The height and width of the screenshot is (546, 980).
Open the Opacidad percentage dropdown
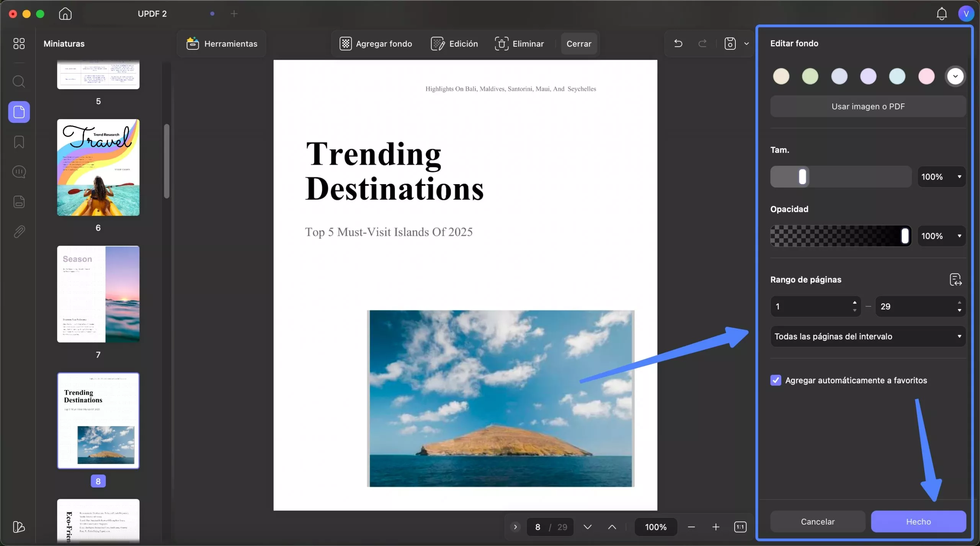pos(941,236)
